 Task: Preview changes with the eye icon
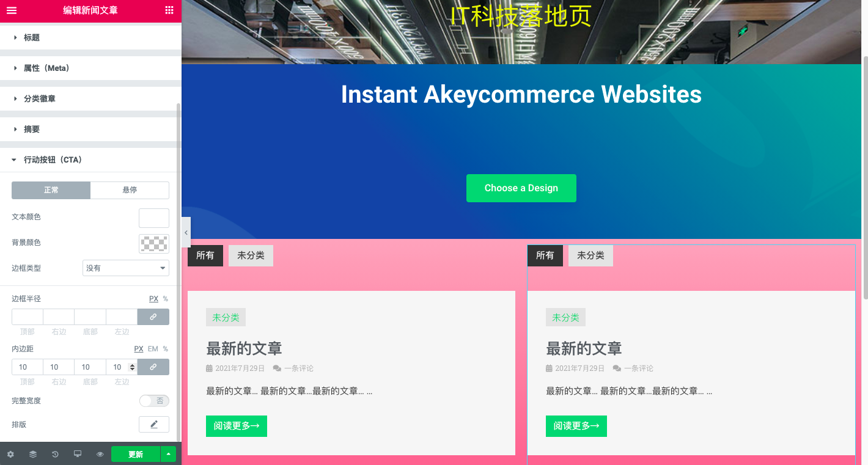[x=100, y=455]
